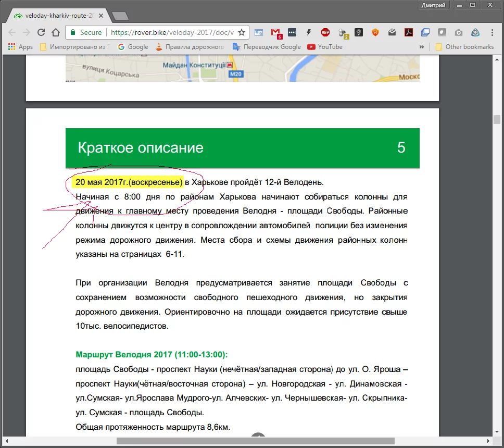Go back with the browser back arrow
Screen dimensions: 504x448
(x=12, y=32)
